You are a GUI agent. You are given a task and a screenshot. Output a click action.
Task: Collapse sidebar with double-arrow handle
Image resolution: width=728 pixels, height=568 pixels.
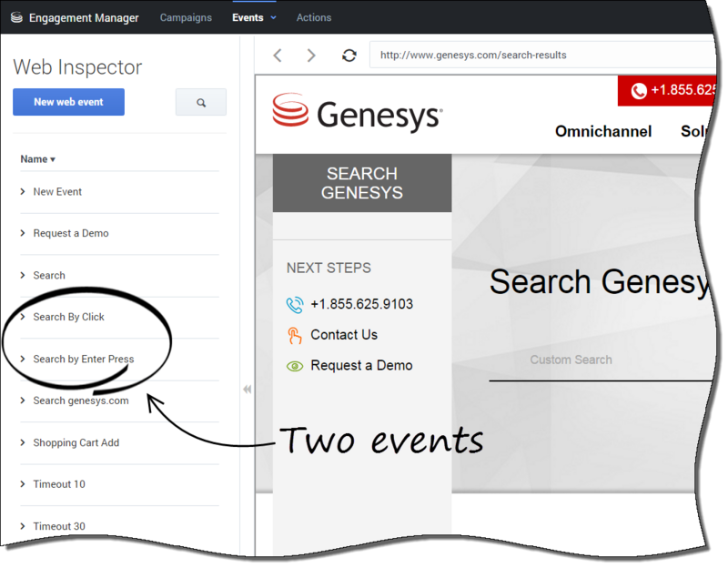coord(247,389)
